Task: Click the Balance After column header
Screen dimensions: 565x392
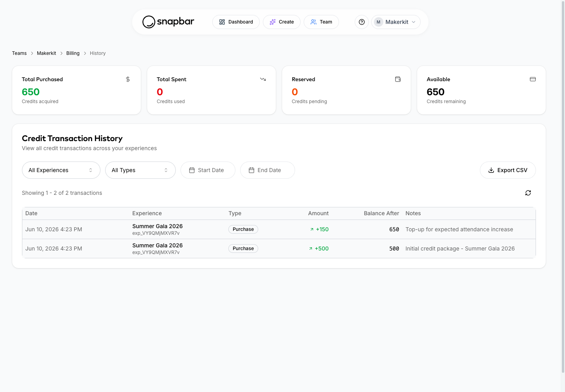Action: 381,213
